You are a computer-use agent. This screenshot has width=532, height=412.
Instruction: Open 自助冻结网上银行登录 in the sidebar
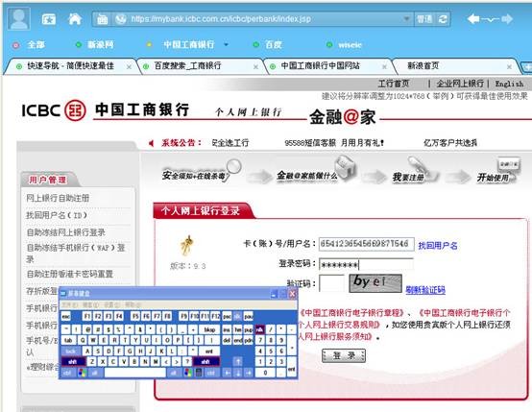coord(66,232)
